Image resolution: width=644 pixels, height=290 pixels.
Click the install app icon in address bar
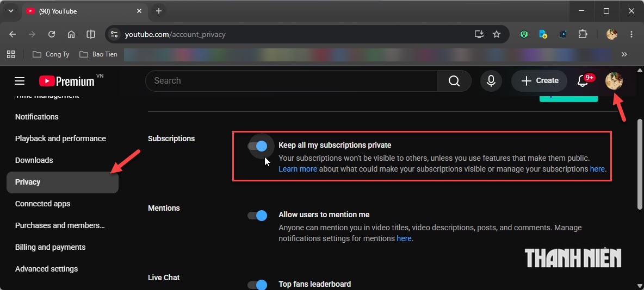coord(479,34)
